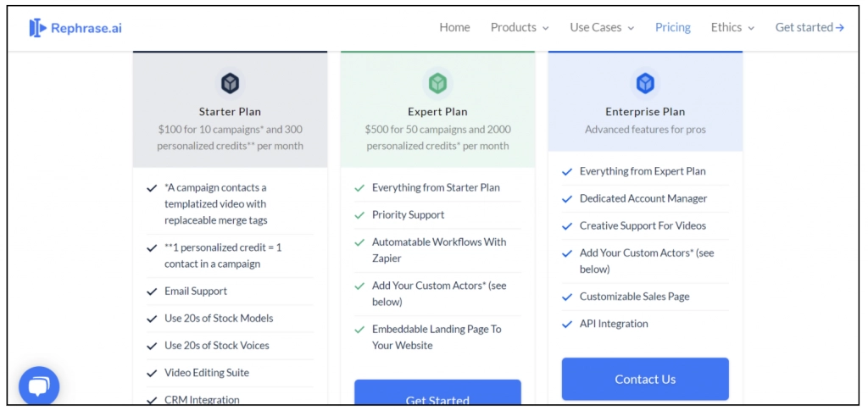Click the Starter Plan cube icon
Viewport: 868px width, 411px height.
230,83
